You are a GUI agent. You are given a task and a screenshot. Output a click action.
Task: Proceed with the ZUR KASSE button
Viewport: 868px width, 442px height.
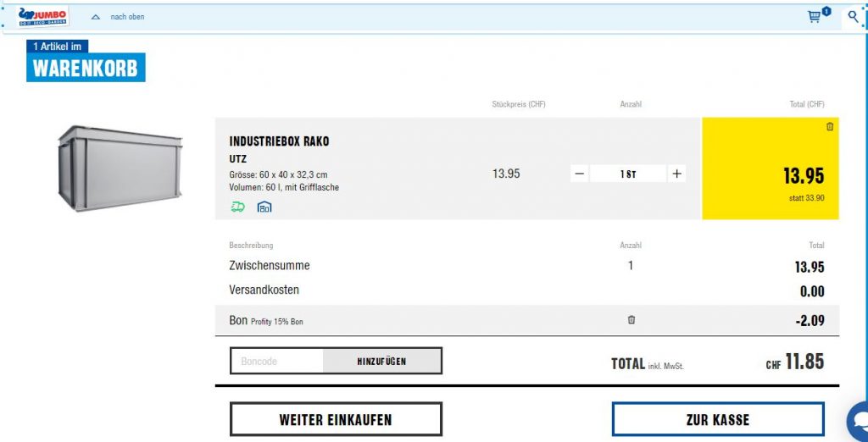coord(718,419)
